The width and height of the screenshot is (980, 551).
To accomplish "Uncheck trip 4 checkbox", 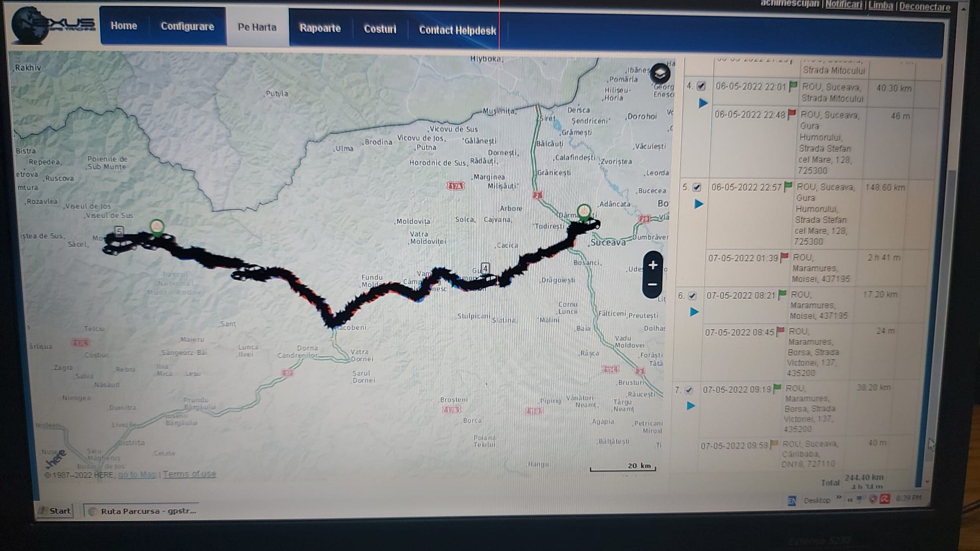I will tap(701, 86).
